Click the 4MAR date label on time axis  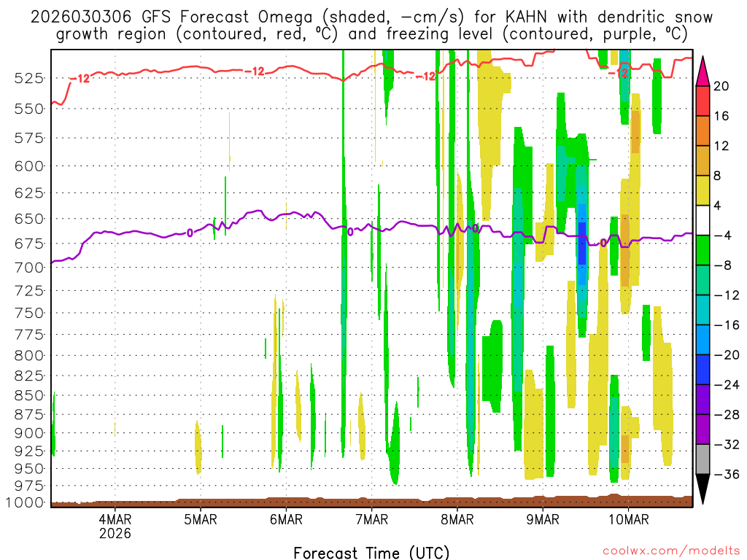click(x=115, y=519)
